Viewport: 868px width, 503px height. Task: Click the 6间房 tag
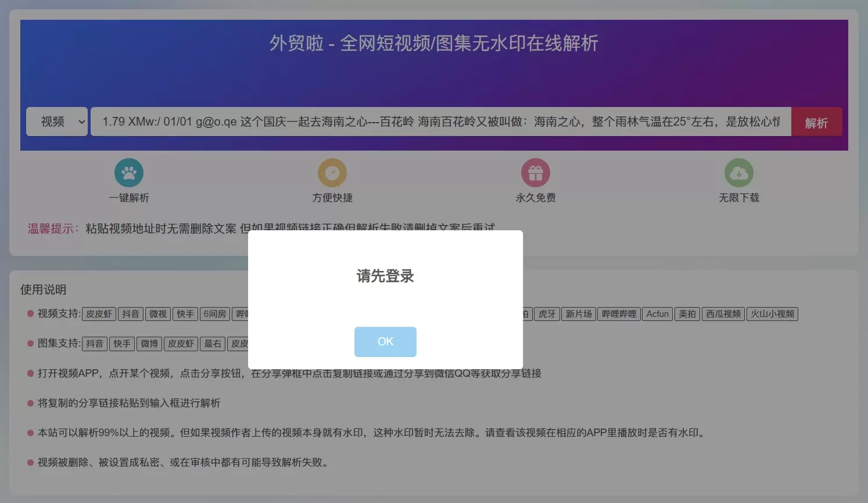[215, 314]
